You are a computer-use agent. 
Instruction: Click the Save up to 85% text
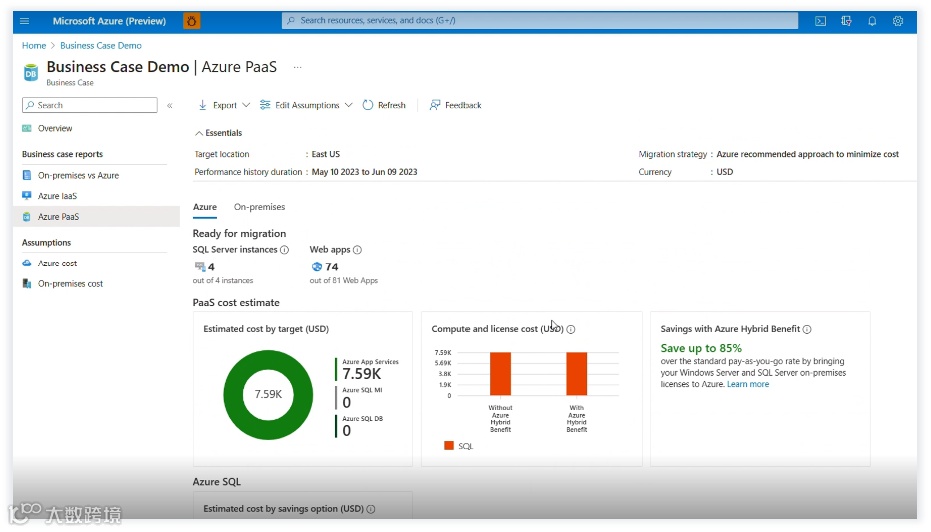tap(701, 349)
